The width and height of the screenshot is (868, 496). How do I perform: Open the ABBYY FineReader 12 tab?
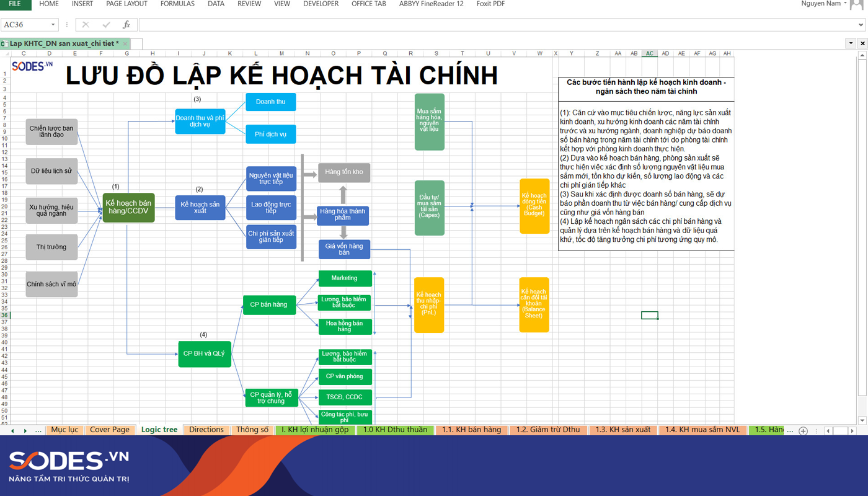tap(432, 4)
